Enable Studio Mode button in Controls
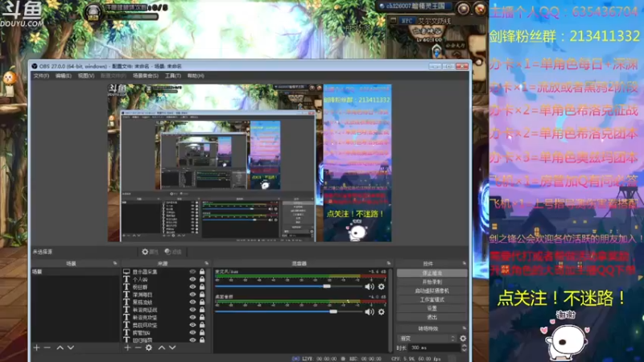Screen dimensions: 644x362 point(432,299)
